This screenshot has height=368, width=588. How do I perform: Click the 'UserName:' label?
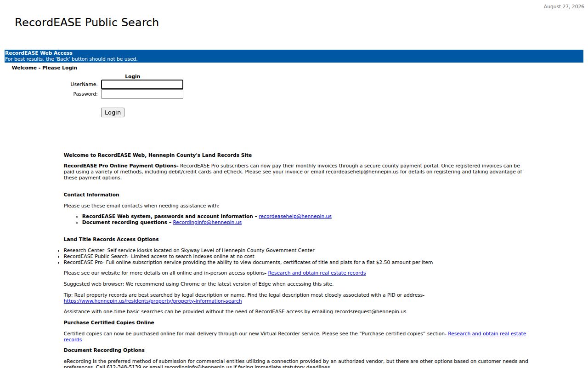point(84,84)
